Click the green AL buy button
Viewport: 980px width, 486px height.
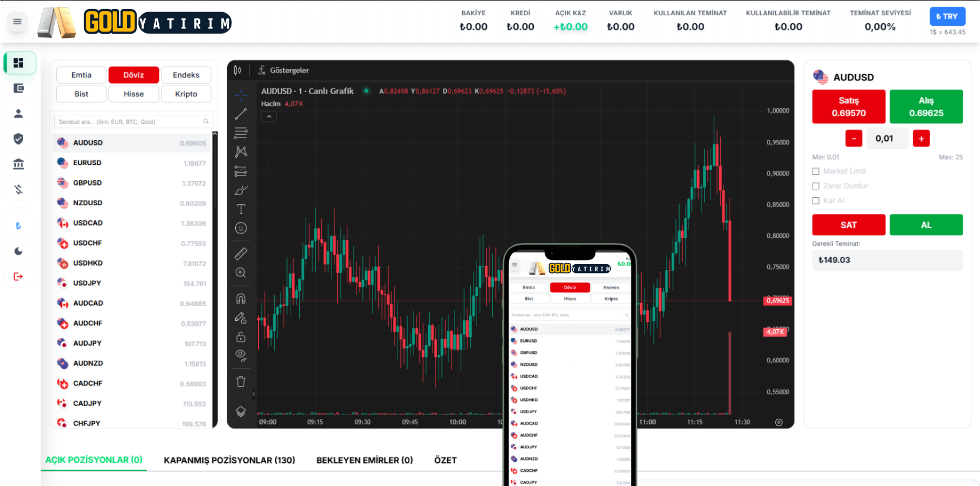pos(926,225)
